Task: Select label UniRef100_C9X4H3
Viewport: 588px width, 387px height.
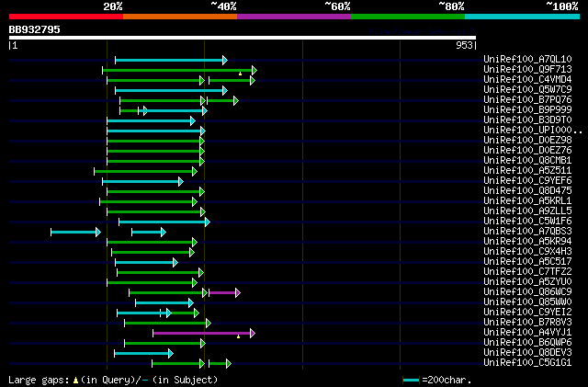Action: (x=527, y=252)
